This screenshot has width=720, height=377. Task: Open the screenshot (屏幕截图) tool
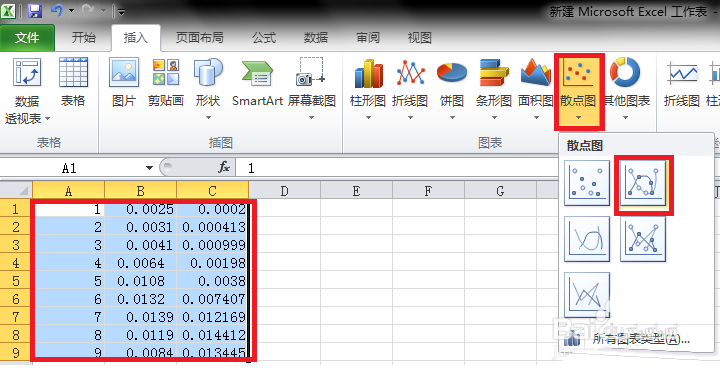pos(312,90)
